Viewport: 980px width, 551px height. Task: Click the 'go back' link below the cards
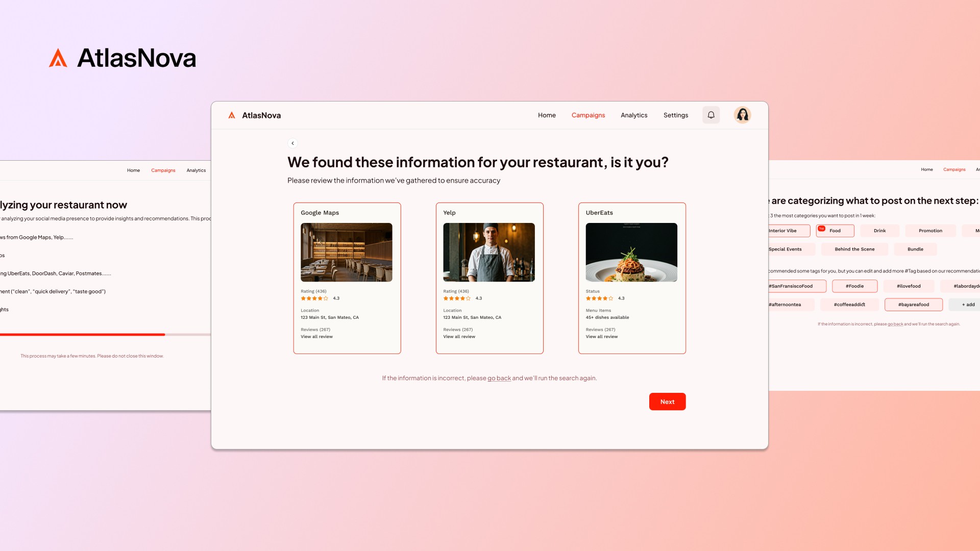pyautogui.click(x=499, y=379)
